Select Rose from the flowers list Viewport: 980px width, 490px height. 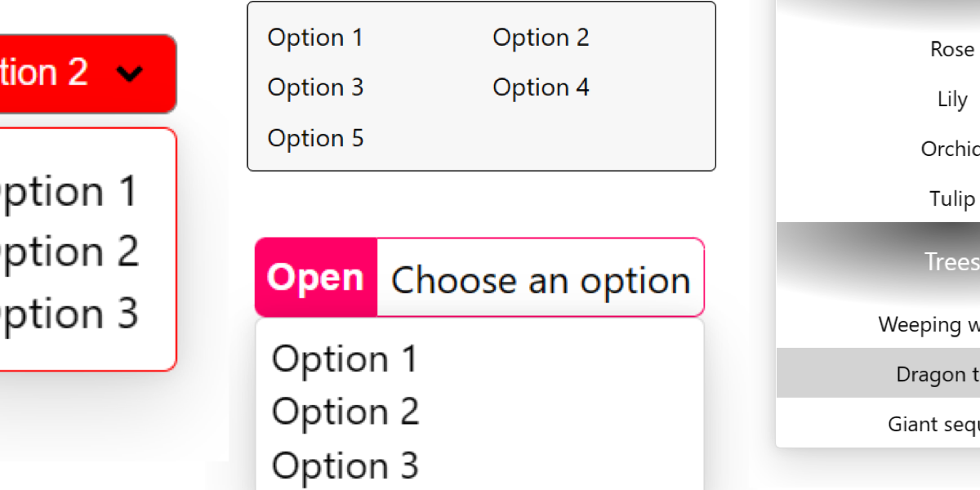pyautogui.click(x=952, y=49)
